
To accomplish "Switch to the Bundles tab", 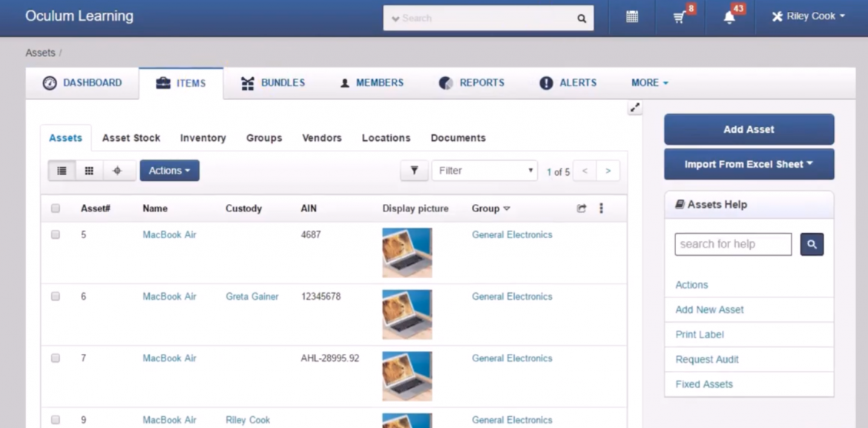I will [x=272, y=82].
